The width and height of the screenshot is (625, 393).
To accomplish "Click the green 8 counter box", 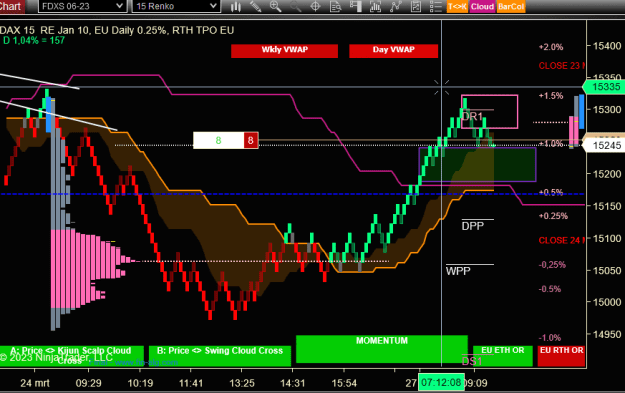I will 218,140.
